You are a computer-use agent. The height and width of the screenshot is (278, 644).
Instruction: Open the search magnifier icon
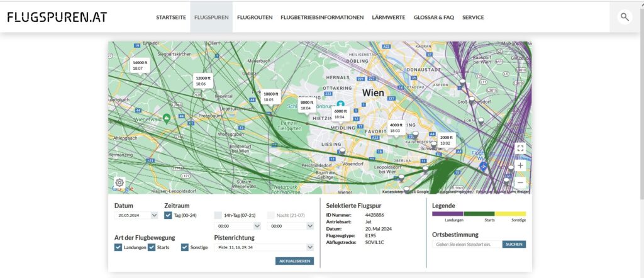(x=624, y=17)
